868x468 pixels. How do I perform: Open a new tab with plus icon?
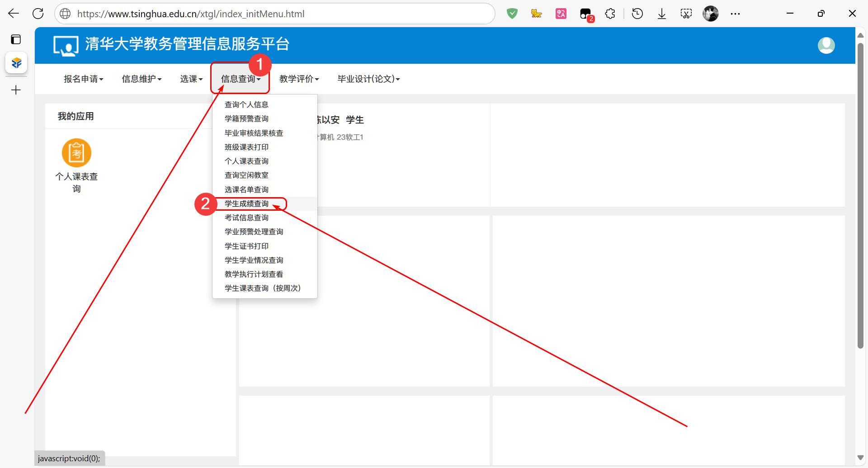(16, 90)
